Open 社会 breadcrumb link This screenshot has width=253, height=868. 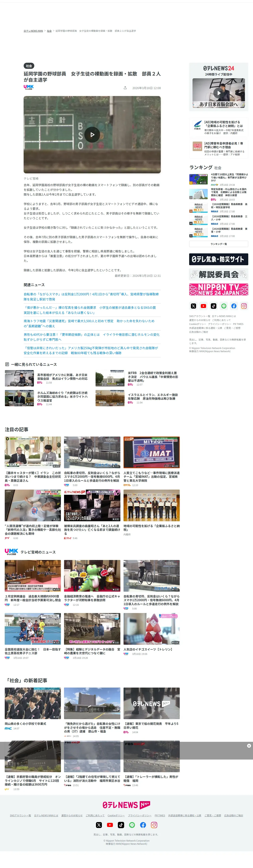49,31
